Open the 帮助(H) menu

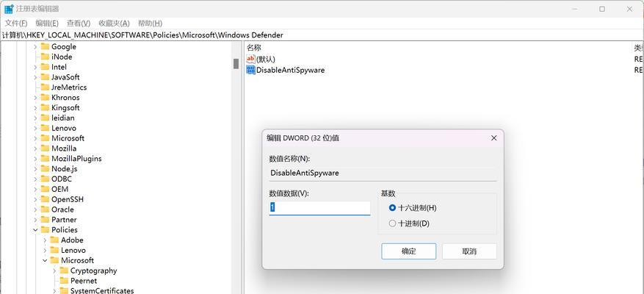[x=150, y=23]
